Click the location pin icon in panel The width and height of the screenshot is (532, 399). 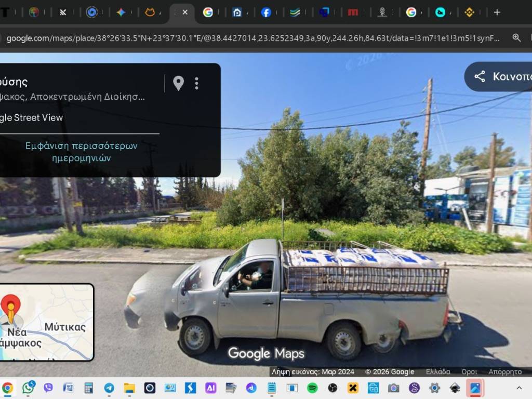178,83
